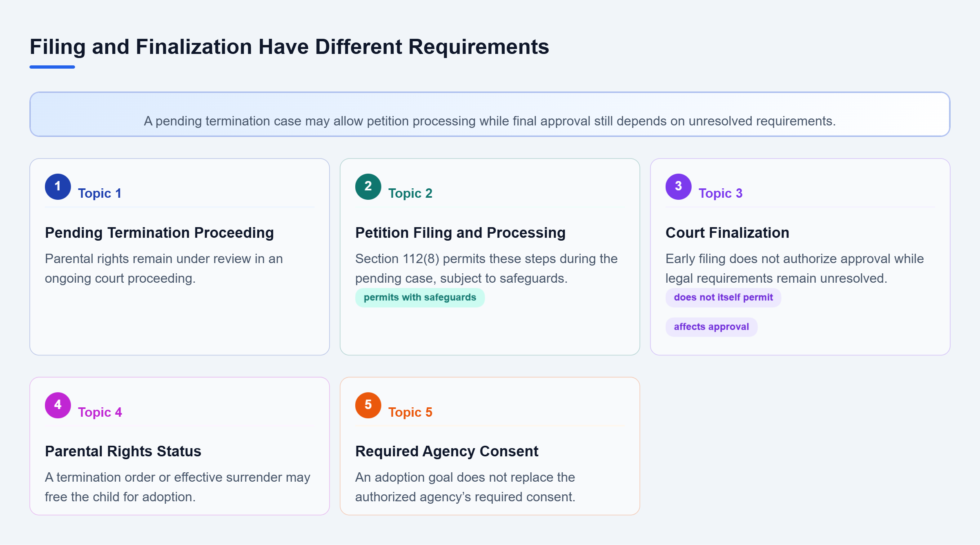The width and height of the screenshot is (980, 545).
Task: Click the magenta number 4 circle badge
Action: coord(58,405)
